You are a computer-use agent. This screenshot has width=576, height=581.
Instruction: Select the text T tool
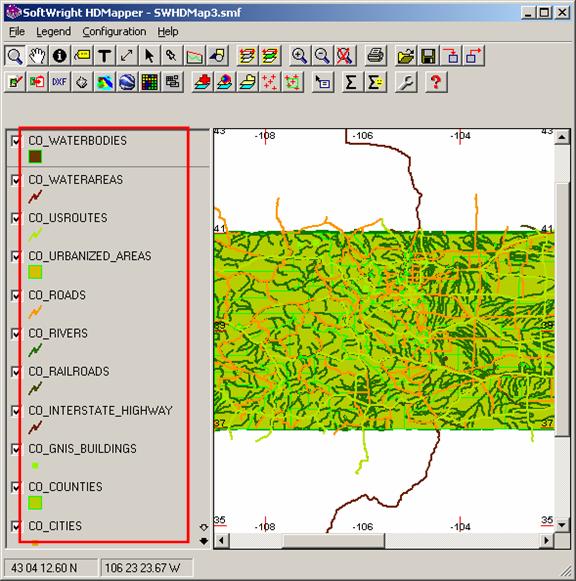pos(104,56)
